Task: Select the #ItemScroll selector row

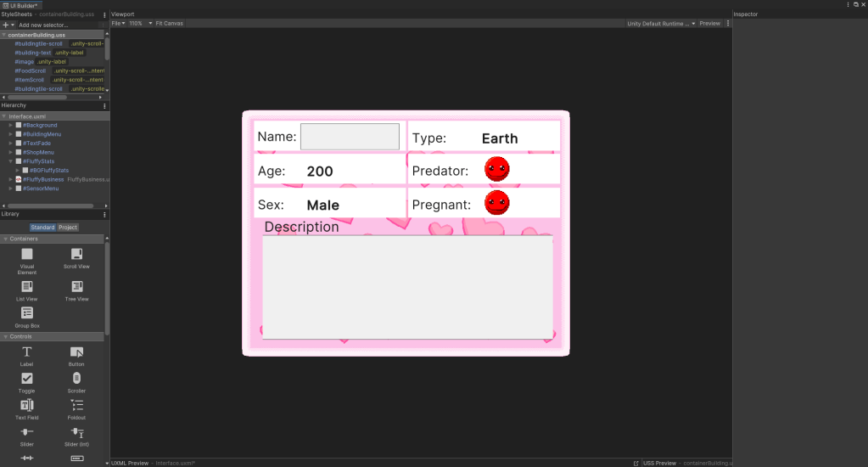Action: (x=53, y=80)
